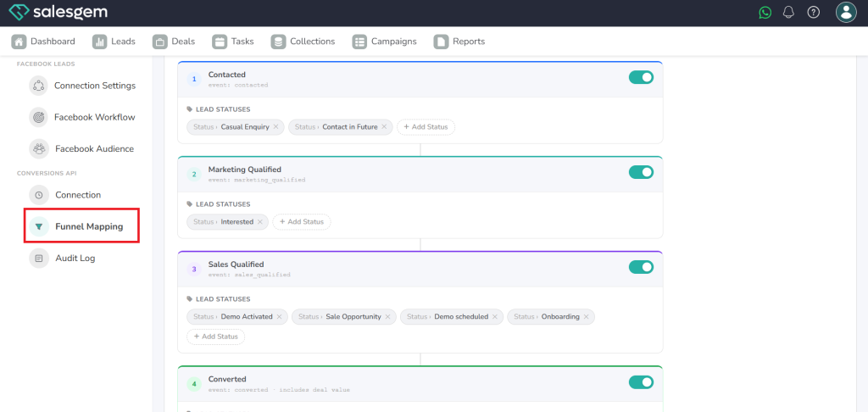Select Funnel Mapping label in sidebar

(x=89, y=226)
